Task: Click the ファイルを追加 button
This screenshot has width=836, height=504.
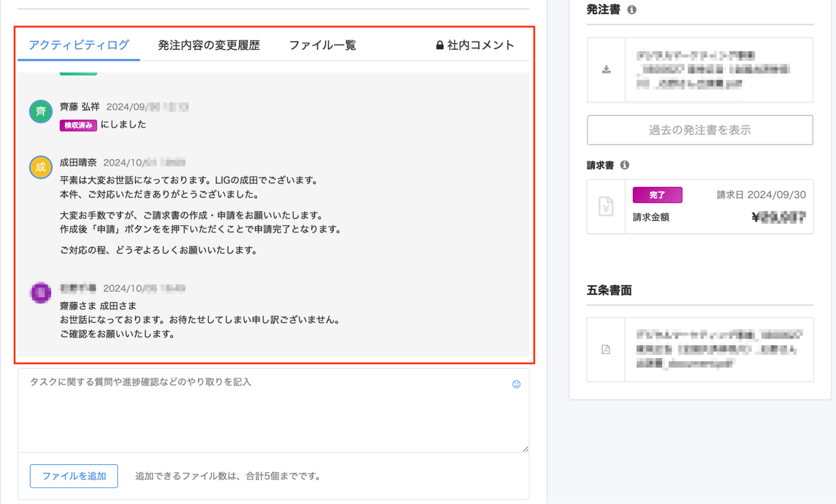Action: tap(74, 476)
